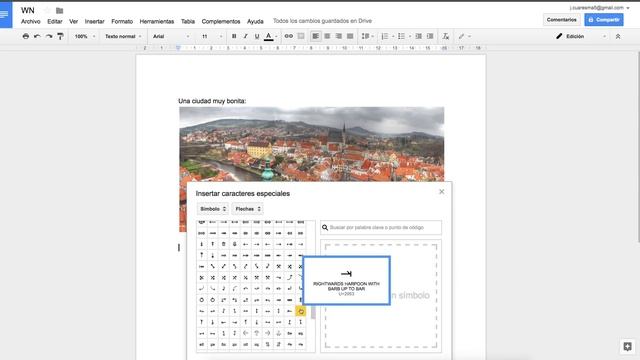Open the Símbolo category dropdown
This screenshot has width=640, height=360.
point(213,209)
